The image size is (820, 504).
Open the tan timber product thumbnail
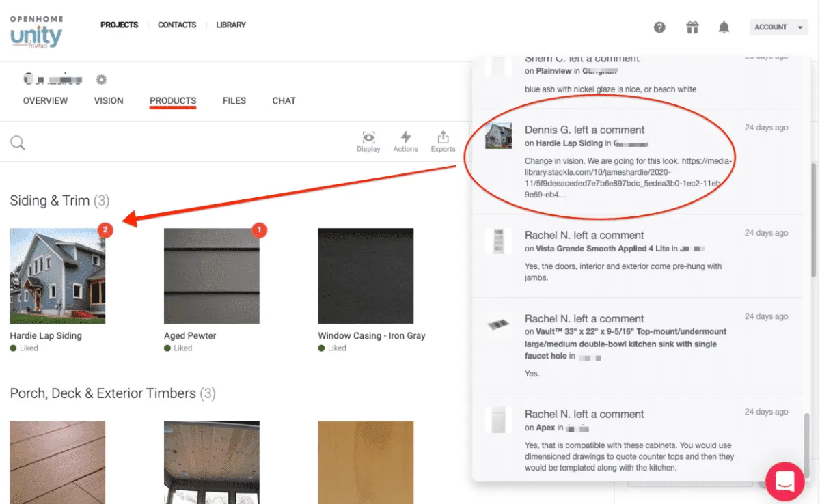point(366,462)
